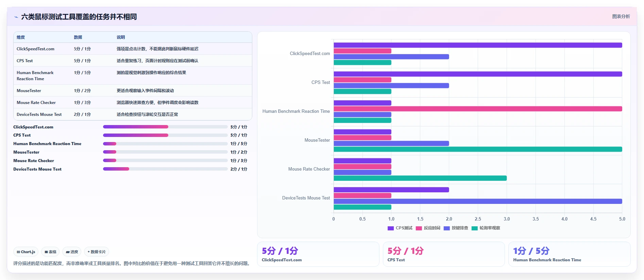
Task: Click the pink 反应时间 bar for Human Benchmark
Action: 478,109
